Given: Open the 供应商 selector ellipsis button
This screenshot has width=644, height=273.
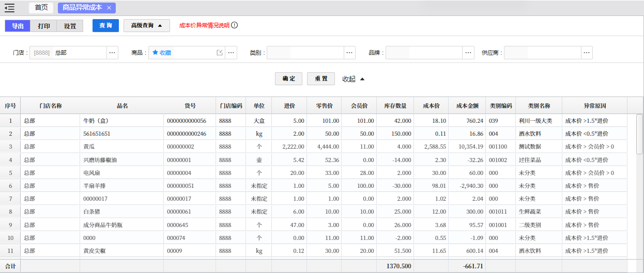Looking at the screenshot, I should click(x=587, y=53).
